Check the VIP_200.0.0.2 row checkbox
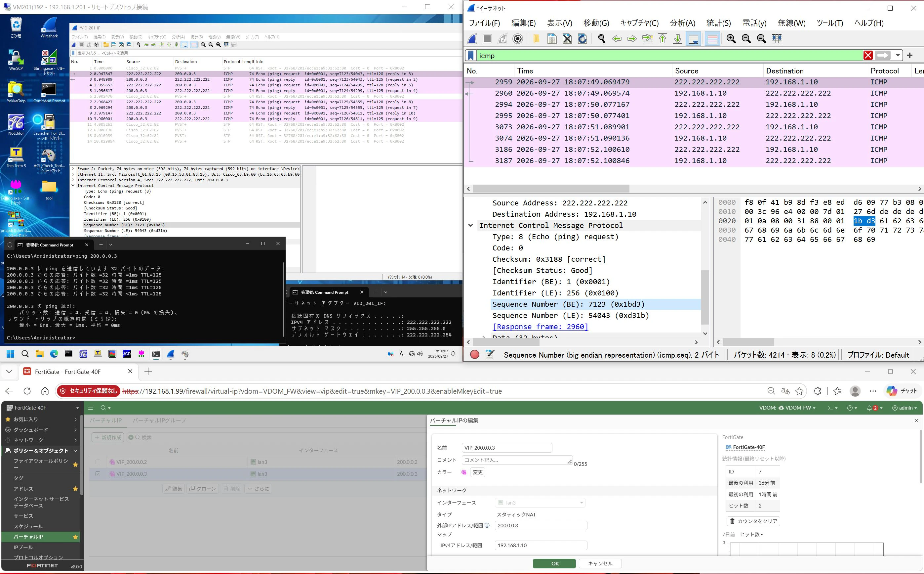The width and height of the screenshot is (924, 574). (x=98, y=462)
